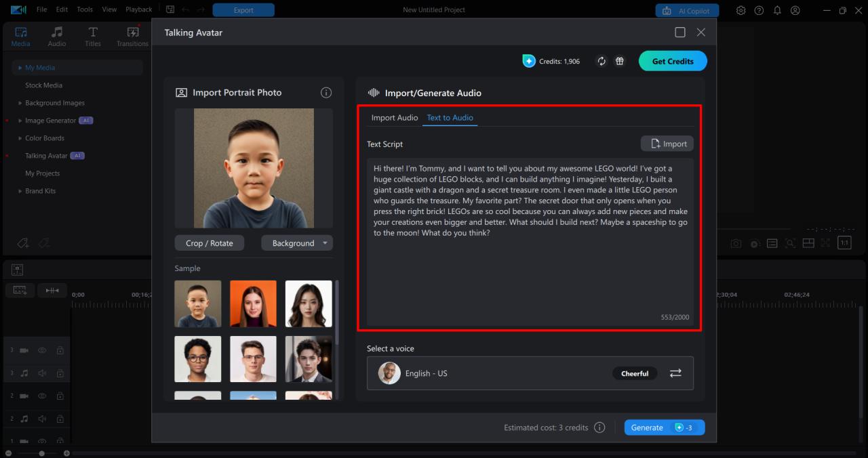Image resolution: width=868 pixels, height=458 pixels.
Task: Open the help question mark icon
Action: (x=759, y=10)
